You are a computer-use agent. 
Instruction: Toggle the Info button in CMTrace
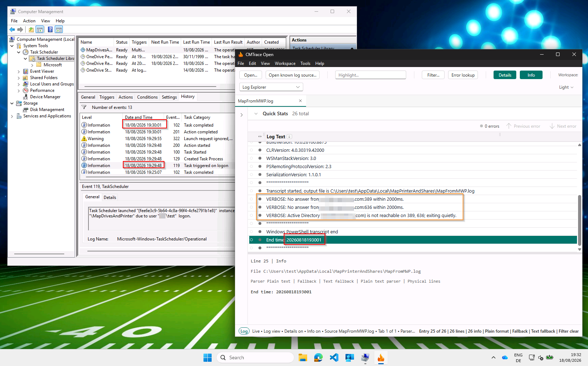tap(531, 75)
